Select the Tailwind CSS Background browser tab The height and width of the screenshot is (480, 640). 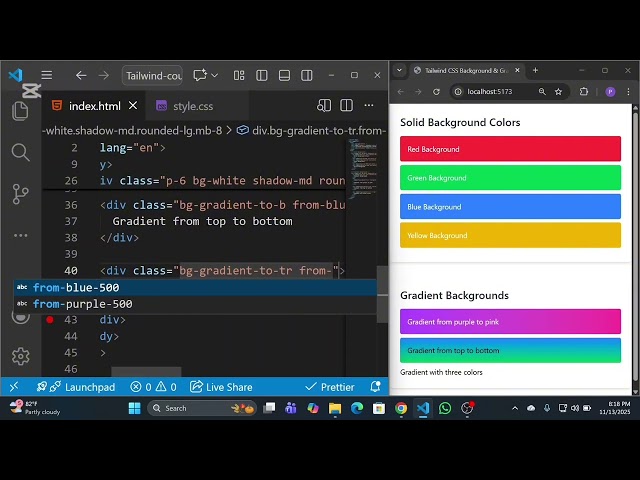(x=465, y=70)
